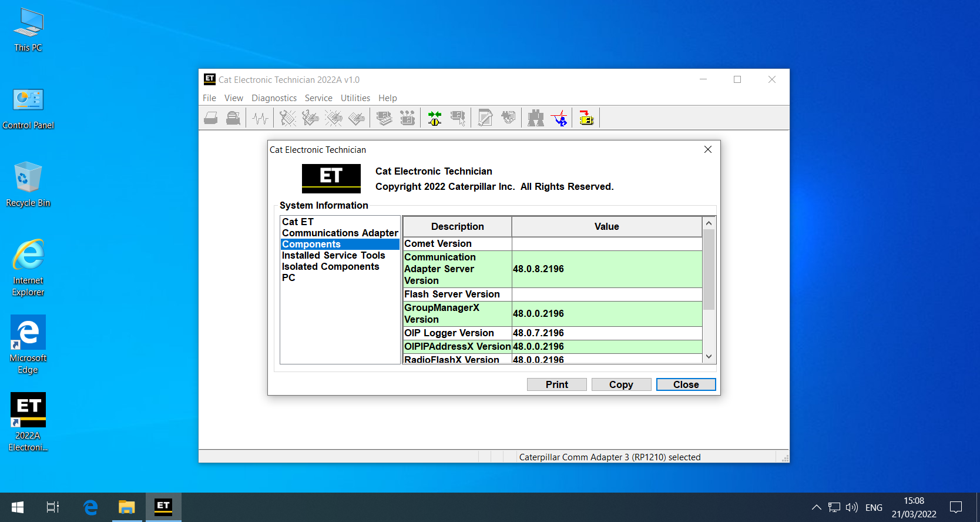Open File Explorer from the taskbar
Screen dimensions: 980x522
click(127, 507)
